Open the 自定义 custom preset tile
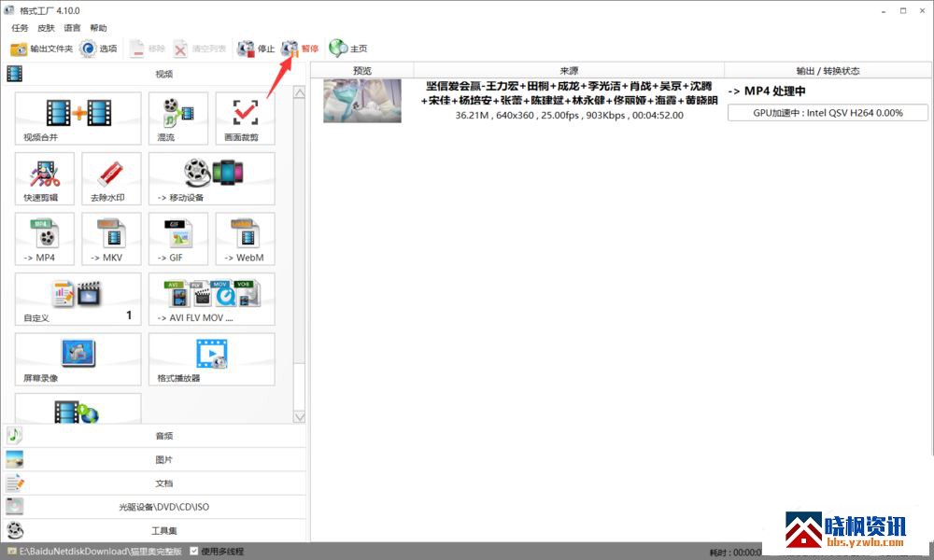 point(78,299)
